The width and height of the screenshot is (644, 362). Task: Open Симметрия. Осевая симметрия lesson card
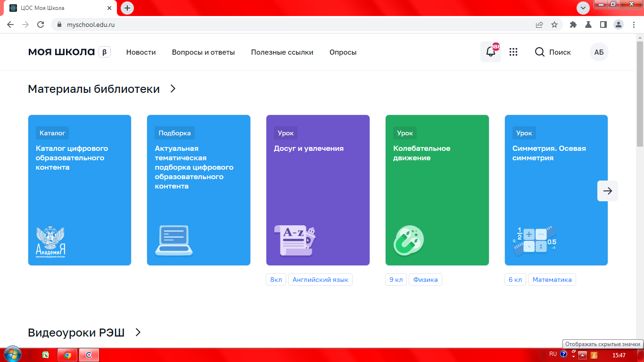[x=556, y=190]
